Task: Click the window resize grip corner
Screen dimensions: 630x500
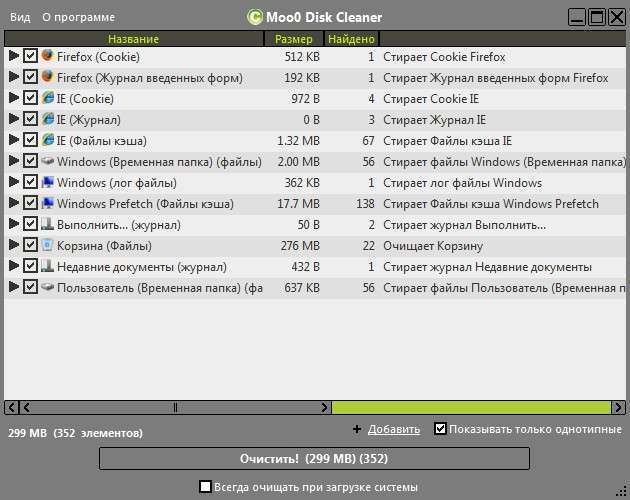Action: 621,491
